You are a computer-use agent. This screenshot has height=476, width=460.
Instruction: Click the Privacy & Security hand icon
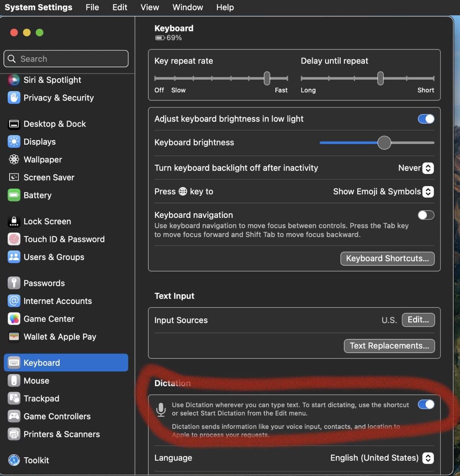(14, 98)
